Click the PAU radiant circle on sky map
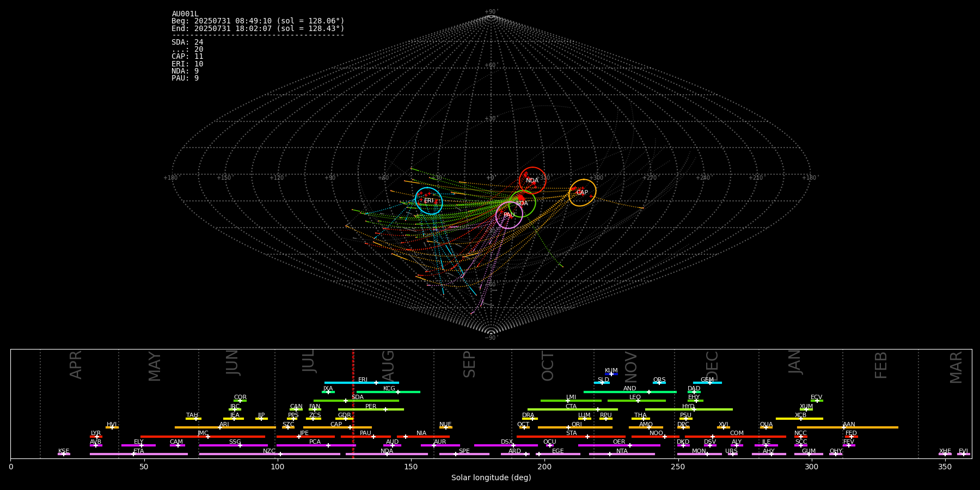The height and width of the screenshot is (490, 980). pos(509,215)
